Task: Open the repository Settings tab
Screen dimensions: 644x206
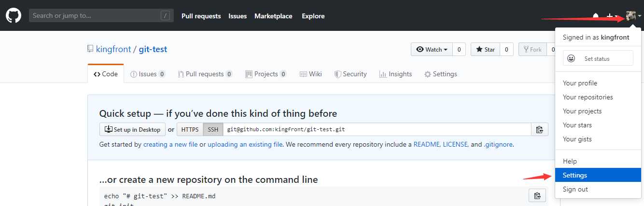Action: coord(440,74)
